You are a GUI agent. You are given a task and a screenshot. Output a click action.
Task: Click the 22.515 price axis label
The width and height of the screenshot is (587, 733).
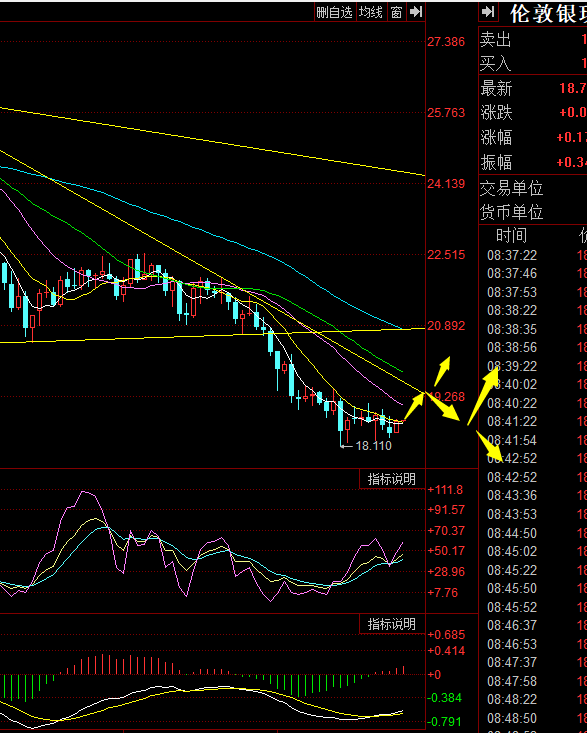coord(446,255)
